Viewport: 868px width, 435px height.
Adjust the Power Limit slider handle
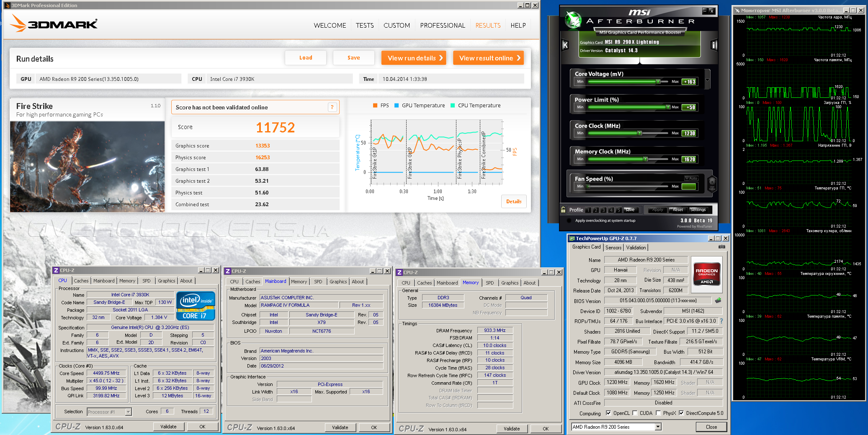[x=668, y=107]
